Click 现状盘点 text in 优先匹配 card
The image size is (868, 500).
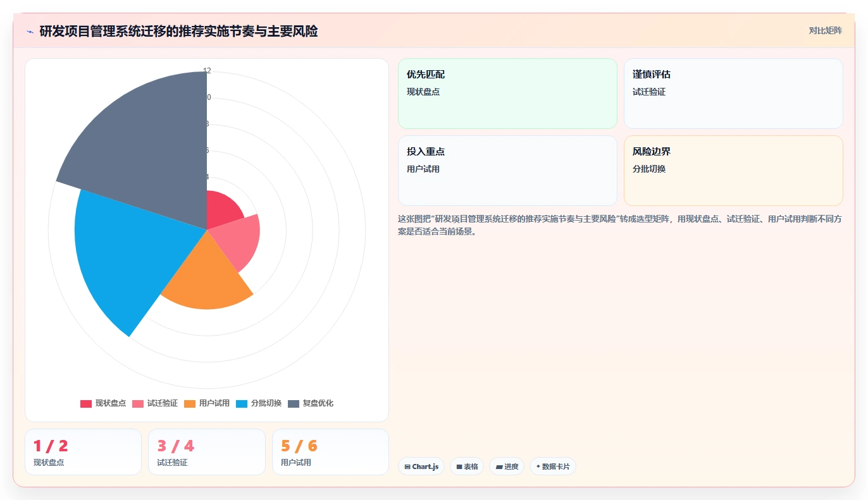click(x=423, y=92)
